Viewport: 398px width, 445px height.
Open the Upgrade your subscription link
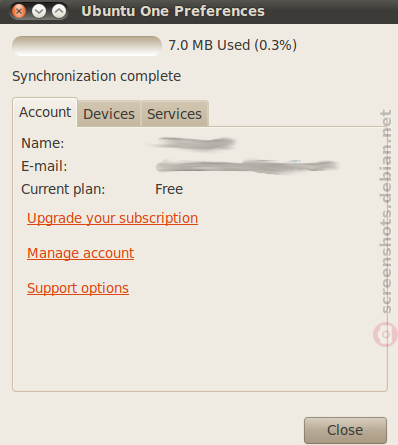point(113,218)
